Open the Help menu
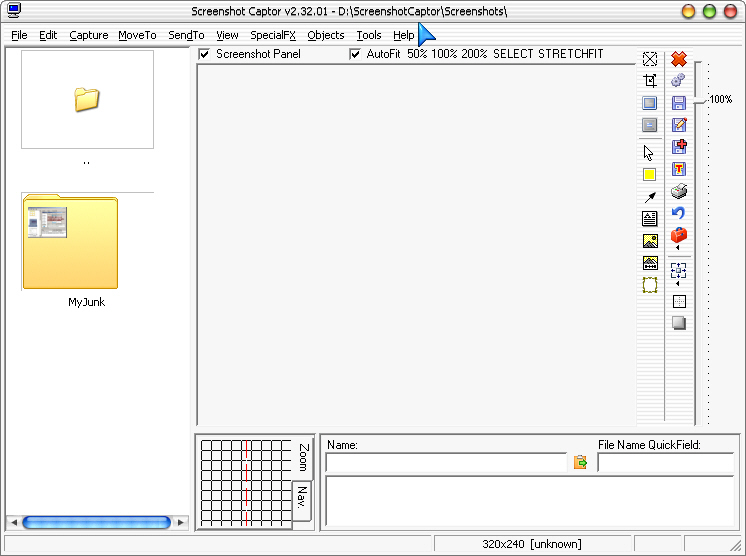Screen dimensions: 746x556 click(403, 35)
